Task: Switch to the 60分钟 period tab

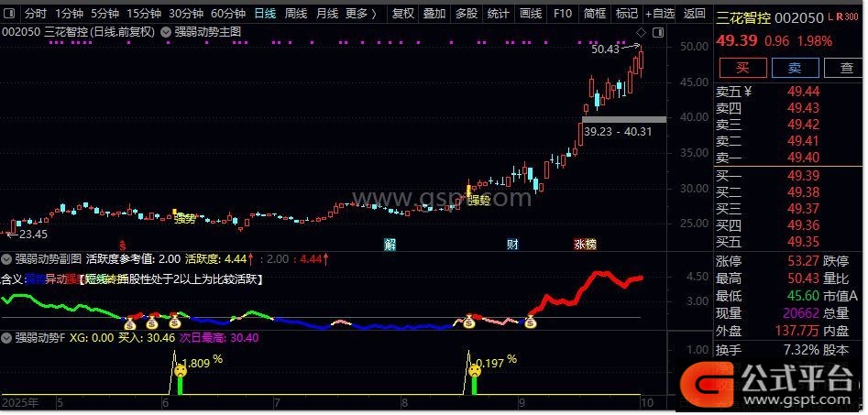Action: coord(227,14)
